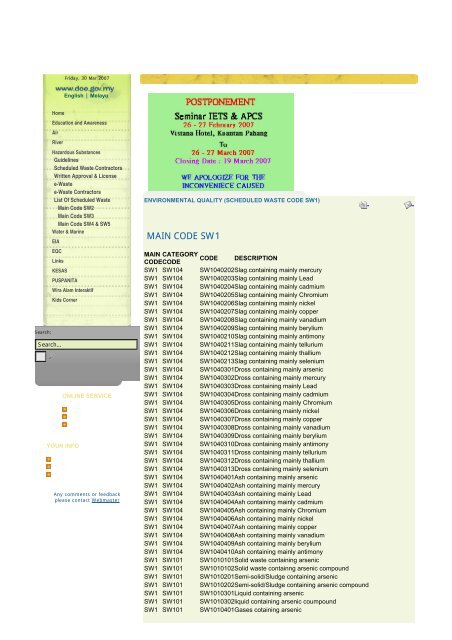The height and width of the screenshot is (640, 452).
Task: Select row 'Ash containing mainly antimony'
Action: click(233, 552)
